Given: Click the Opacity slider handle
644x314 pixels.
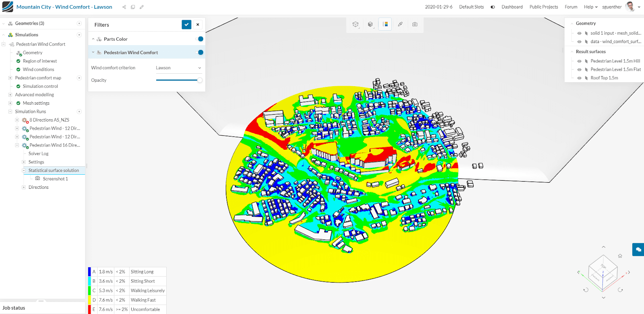Looking at the screenshot, I should (200, 80).
